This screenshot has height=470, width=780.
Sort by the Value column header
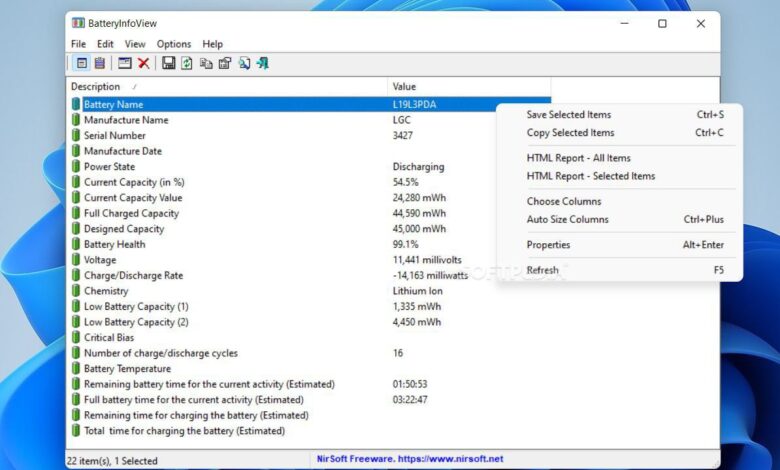point(469,87)
